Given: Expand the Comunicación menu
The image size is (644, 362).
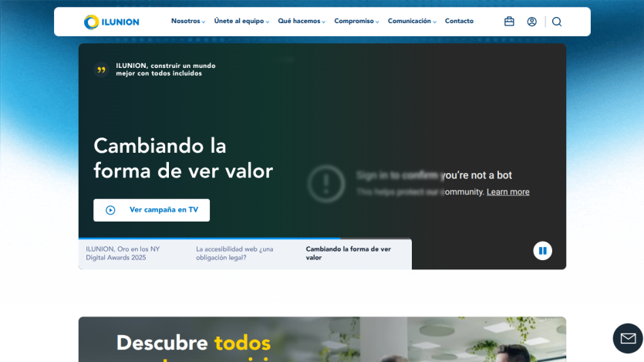Looking at the screenshot, I should click(412, 21).
